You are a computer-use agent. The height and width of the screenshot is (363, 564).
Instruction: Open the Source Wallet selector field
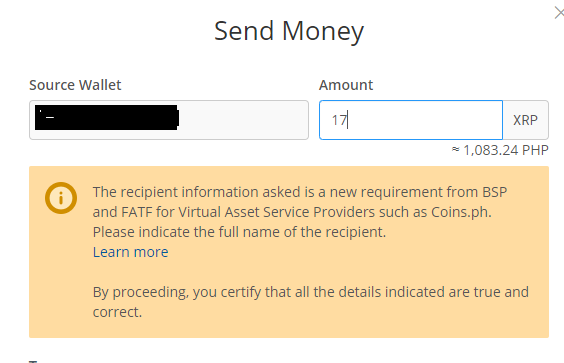coord(169,120)
